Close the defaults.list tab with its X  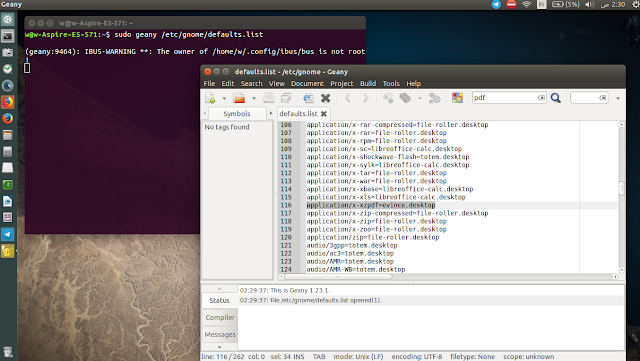[x=324, y=114]
